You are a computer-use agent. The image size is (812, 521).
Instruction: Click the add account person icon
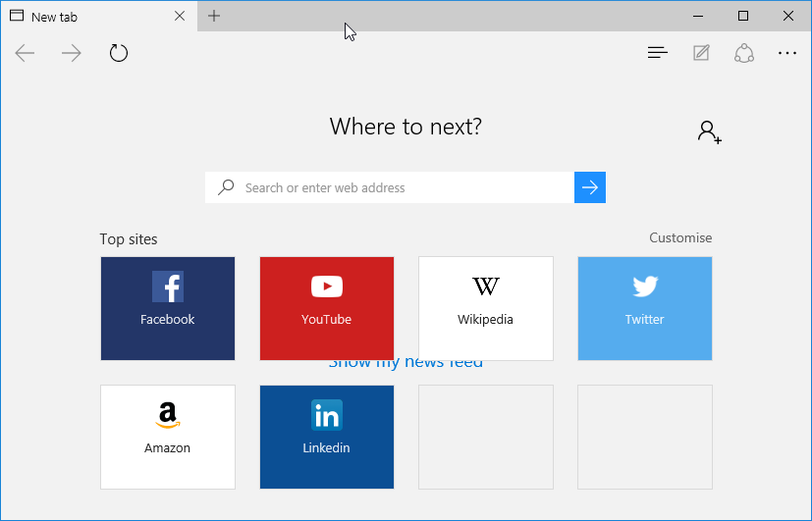(710, 131)
